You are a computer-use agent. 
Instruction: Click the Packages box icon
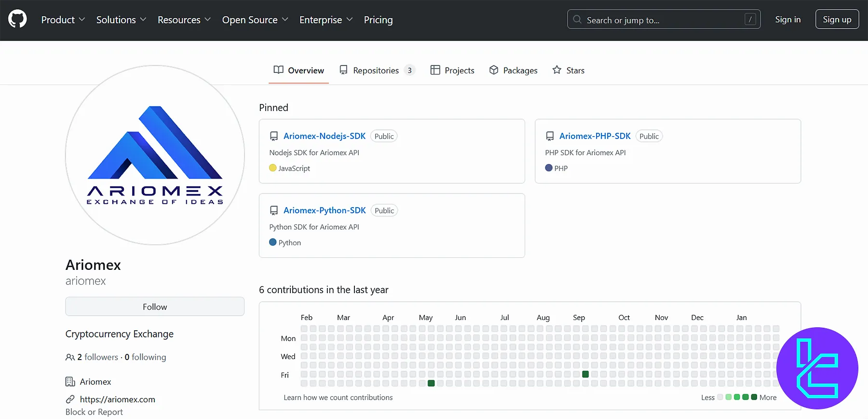[494, 70]
